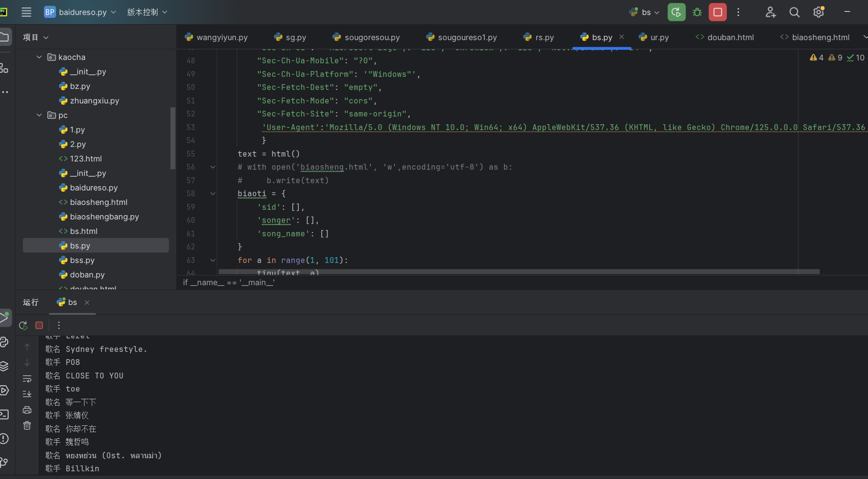The width and height of the screenshot is (868, 479).
Task: Close the bs run tab
Action: click(87, 303)
